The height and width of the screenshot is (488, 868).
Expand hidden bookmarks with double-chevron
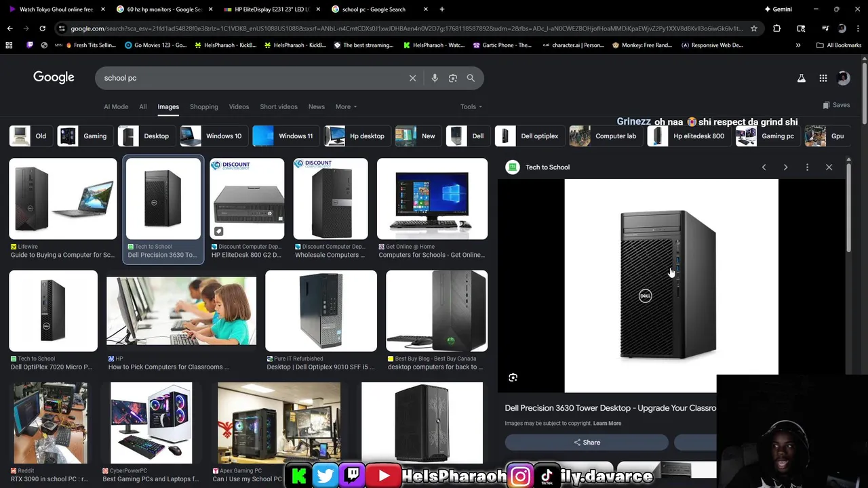tap(798, 45)
